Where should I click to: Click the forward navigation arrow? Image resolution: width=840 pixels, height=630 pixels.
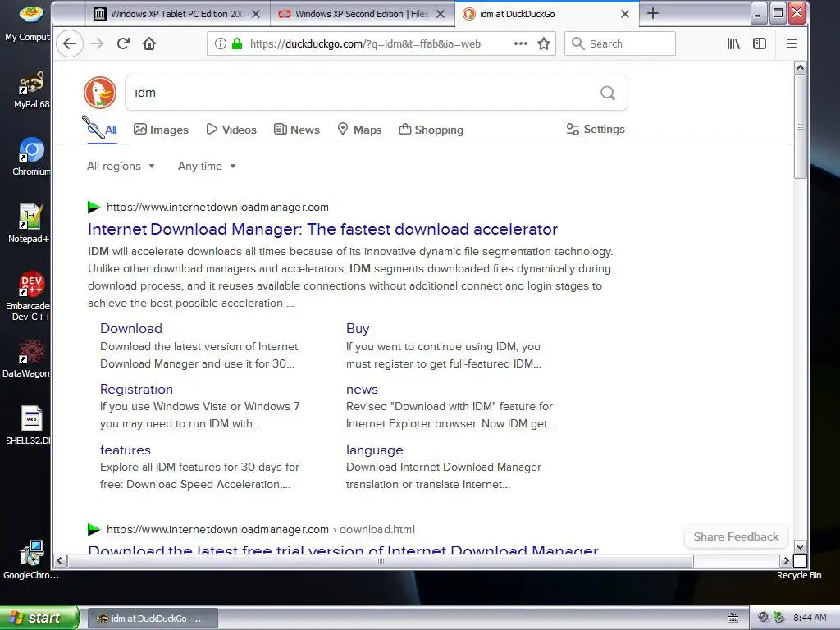click(x=97, y=44)
